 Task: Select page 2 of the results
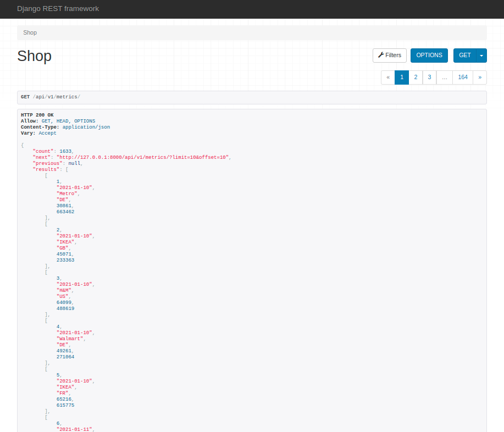(x=416, y=77)
